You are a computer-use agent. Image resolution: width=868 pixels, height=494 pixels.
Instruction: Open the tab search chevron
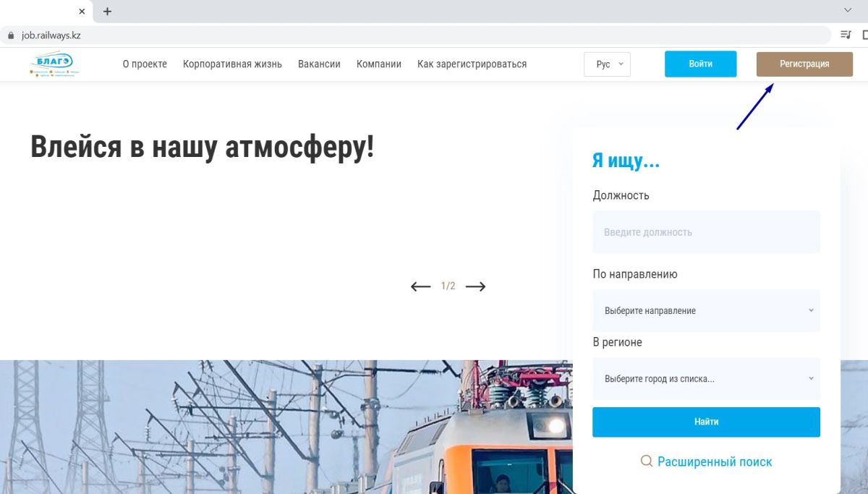coord(848,10)
